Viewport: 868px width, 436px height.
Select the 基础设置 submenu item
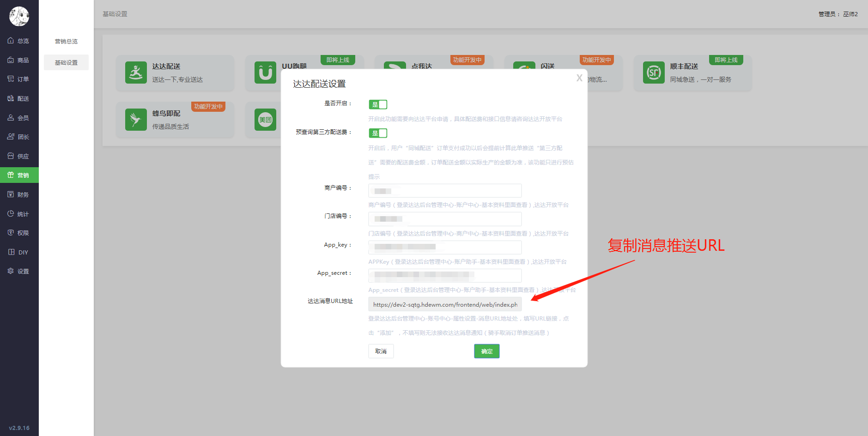point(66,62)
